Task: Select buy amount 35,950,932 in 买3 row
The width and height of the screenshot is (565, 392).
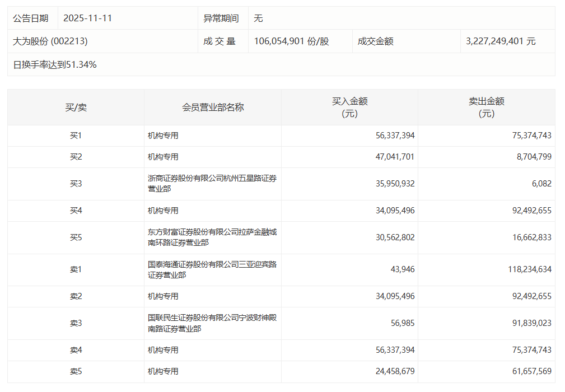Action: coord(395,184)
